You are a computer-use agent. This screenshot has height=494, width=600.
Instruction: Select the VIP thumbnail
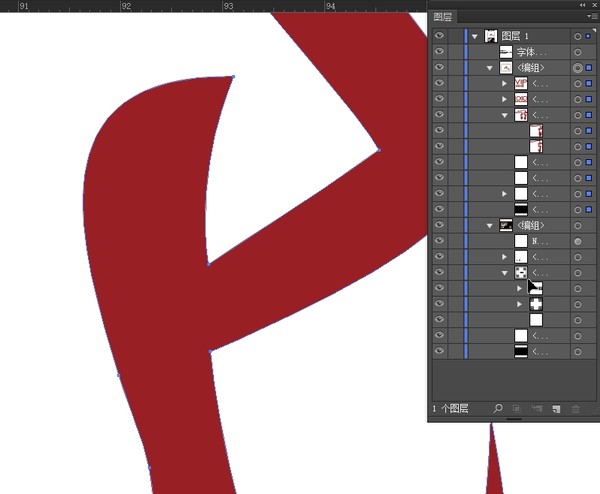(x=521, y=83)
